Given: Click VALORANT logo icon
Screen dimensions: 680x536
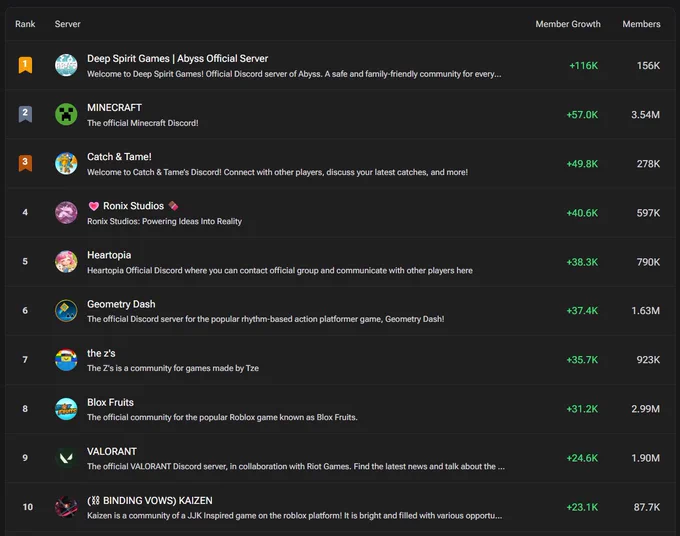Looking at the screenshot, I should click(66, 458).
